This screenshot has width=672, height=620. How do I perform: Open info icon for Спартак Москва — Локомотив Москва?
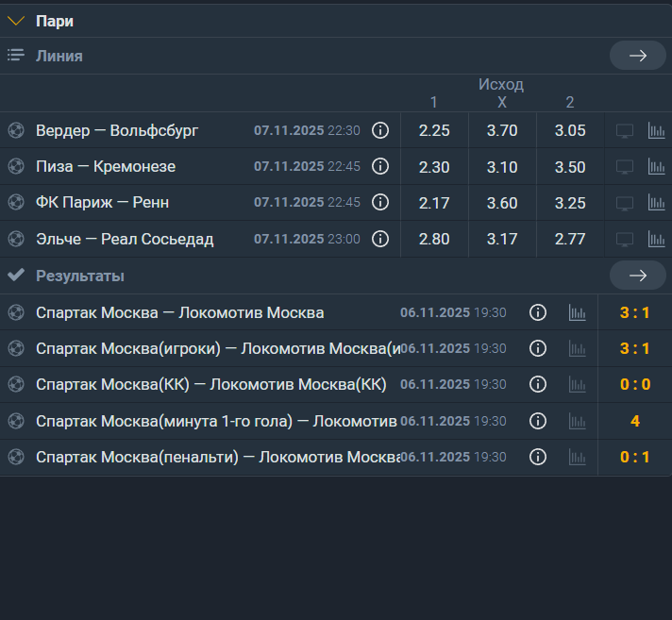click(x=538, y=312)
